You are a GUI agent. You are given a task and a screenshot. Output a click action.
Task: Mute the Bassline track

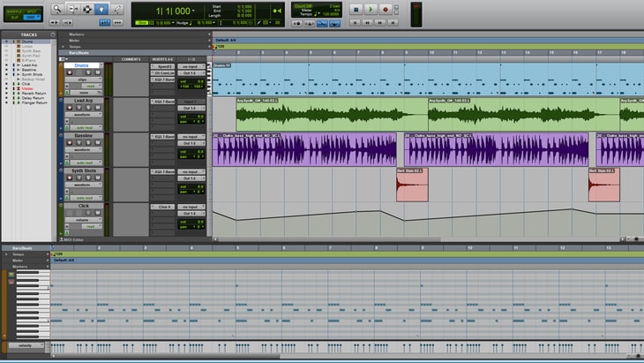tap(98, 143)
